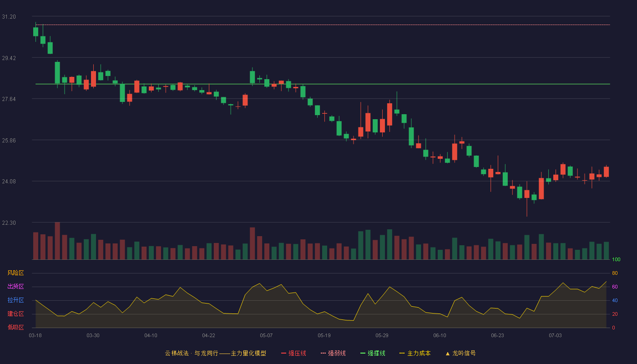Toggle the 强撑线 legend entry
Image resolution: width=637 pixels, height=364 pixels.
(x=373, y=353)
